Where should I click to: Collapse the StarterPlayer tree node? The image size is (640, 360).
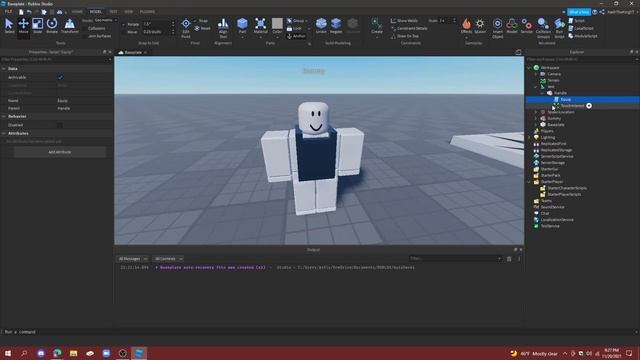pos(529,182)
